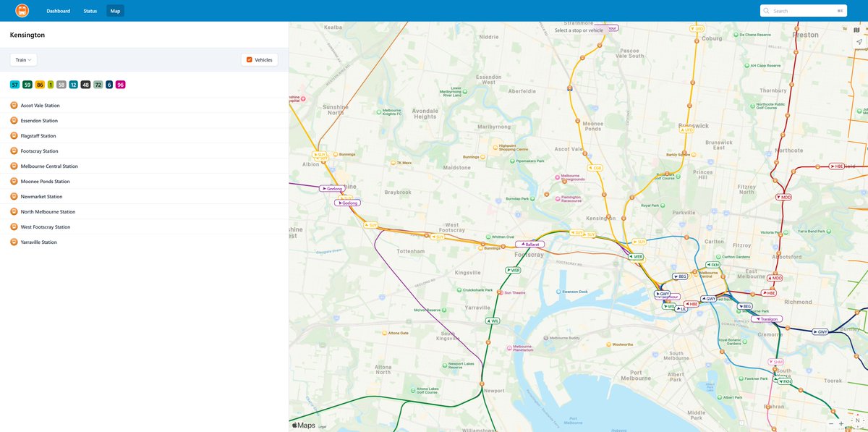Open the map mode selector icon
The height and width of the screenshot is (432, 868).
tap(858, 30)
